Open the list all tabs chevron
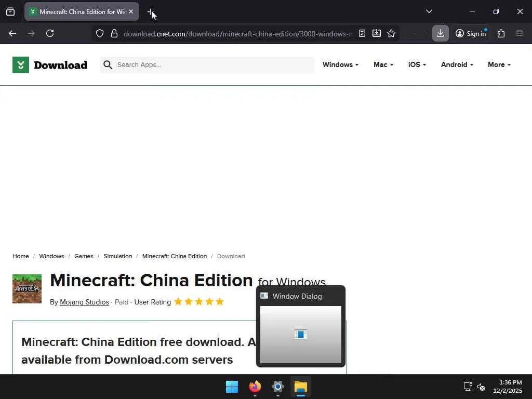 point(429,11)
